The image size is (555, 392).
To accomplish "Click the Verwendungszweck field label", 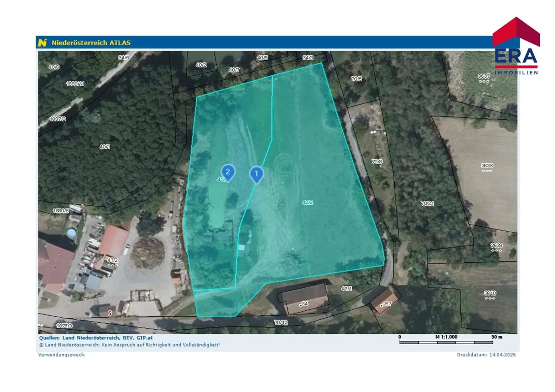I will [62, 354].
